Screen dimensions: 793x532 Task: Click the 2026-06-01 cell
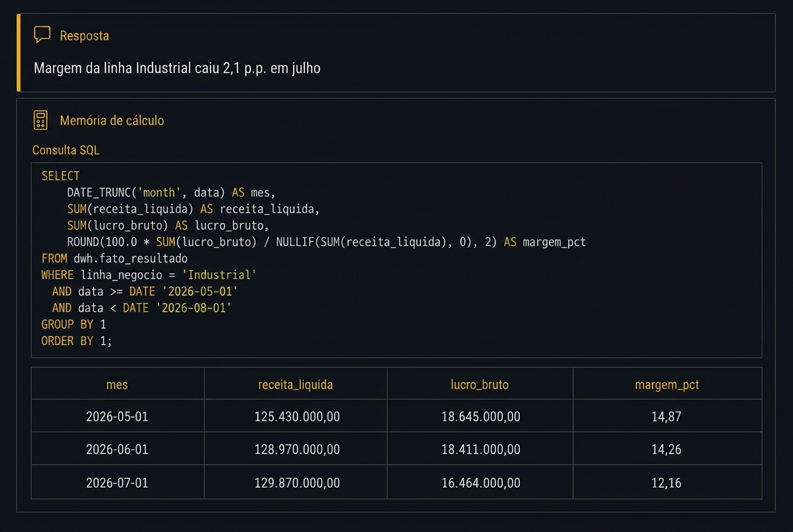(x=117, y=449)
